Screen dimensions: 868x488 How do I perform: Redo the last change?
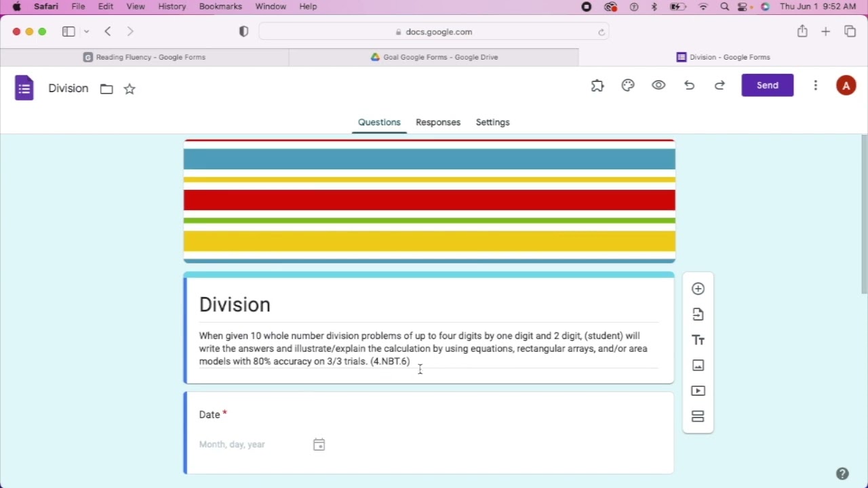[719, 85]
